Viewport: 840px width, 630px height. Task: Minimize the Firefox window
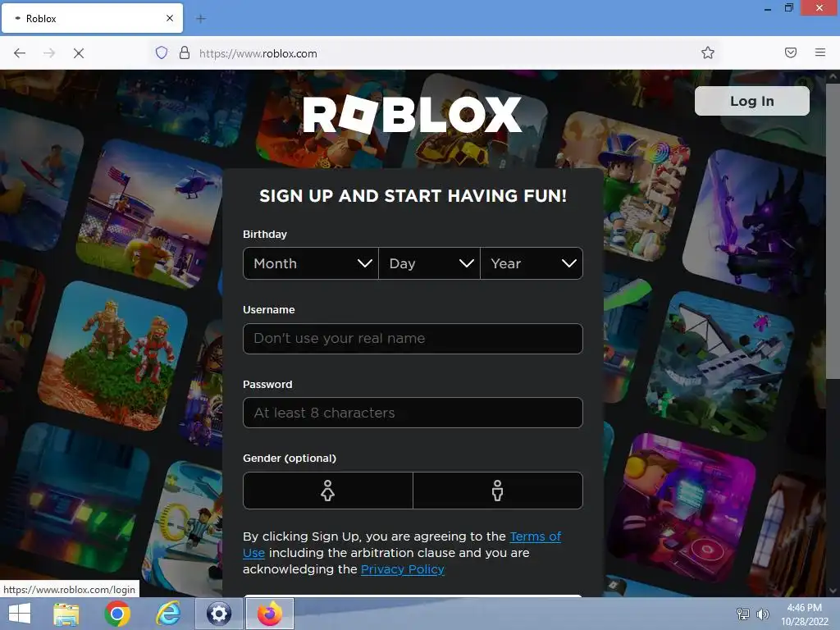768,8
